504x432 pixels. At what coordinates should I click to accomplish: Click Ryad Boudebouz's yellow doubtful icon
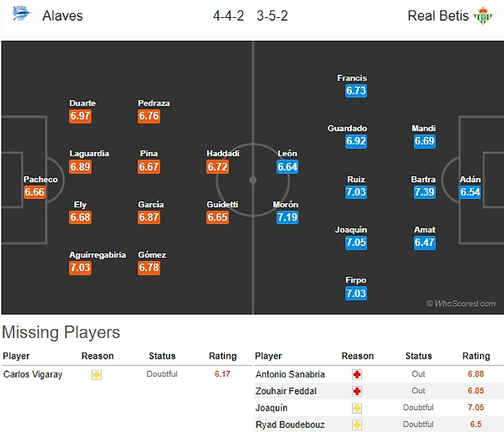tap(357, 424)
